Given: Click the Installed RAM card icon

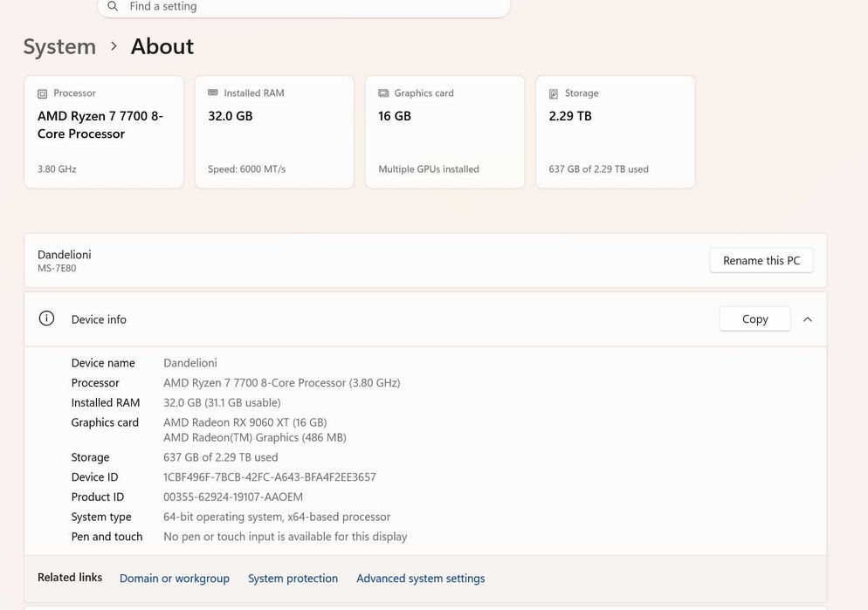Looking at the screenshot, I should 212,93.
